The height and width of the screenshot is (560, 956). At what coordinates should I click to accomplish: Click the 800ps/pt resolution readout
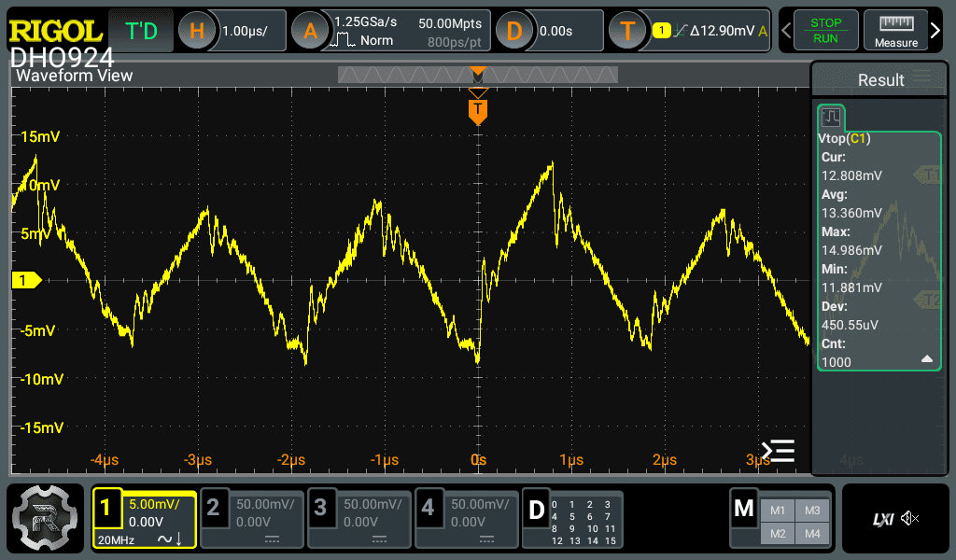click(455, 42)
